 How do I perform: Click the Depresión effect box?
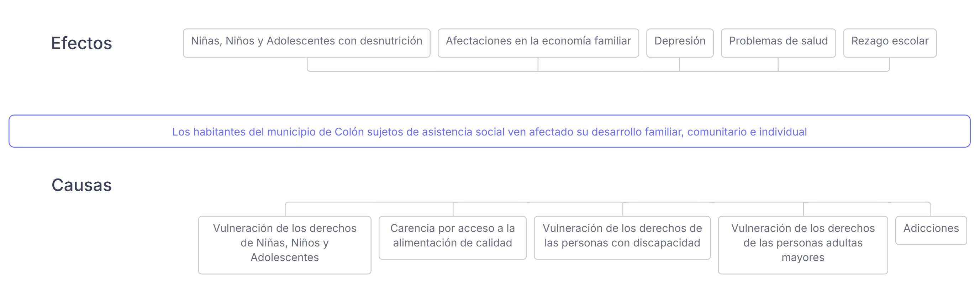coord(679,43)
